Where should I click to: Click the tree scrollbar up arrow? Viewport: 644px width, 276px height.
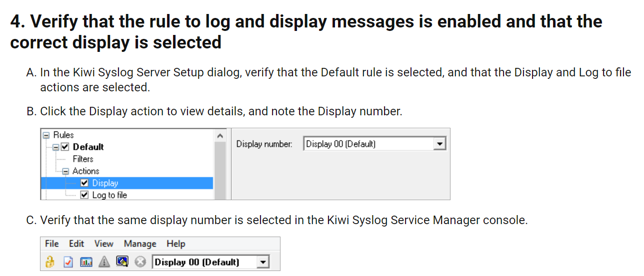click(x=220, y=135)
